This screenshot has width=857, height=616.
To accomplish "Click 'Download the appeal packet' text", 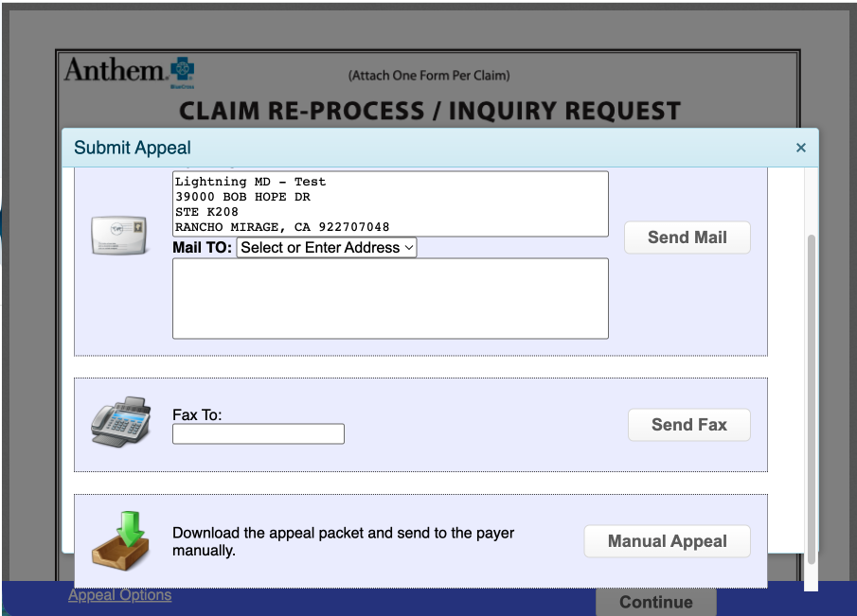I will click(343, 541).
